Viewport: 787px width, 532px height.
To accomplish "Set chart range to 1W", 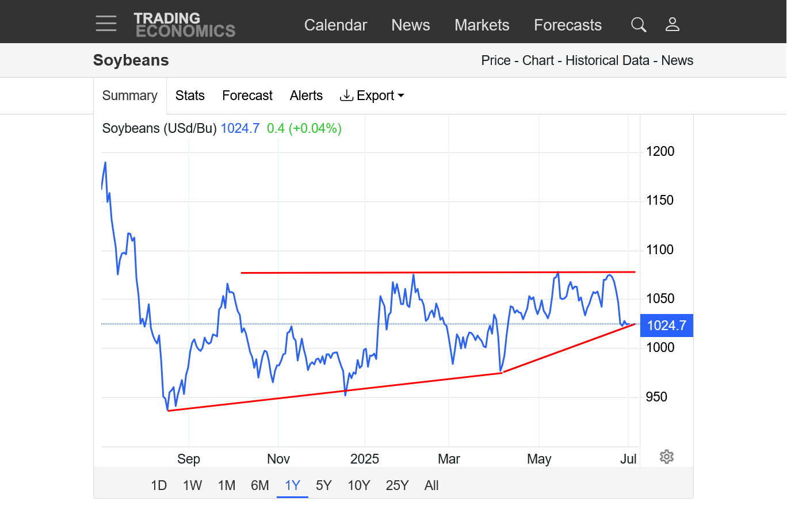I will pyautogui.click(x=193, y=485).
